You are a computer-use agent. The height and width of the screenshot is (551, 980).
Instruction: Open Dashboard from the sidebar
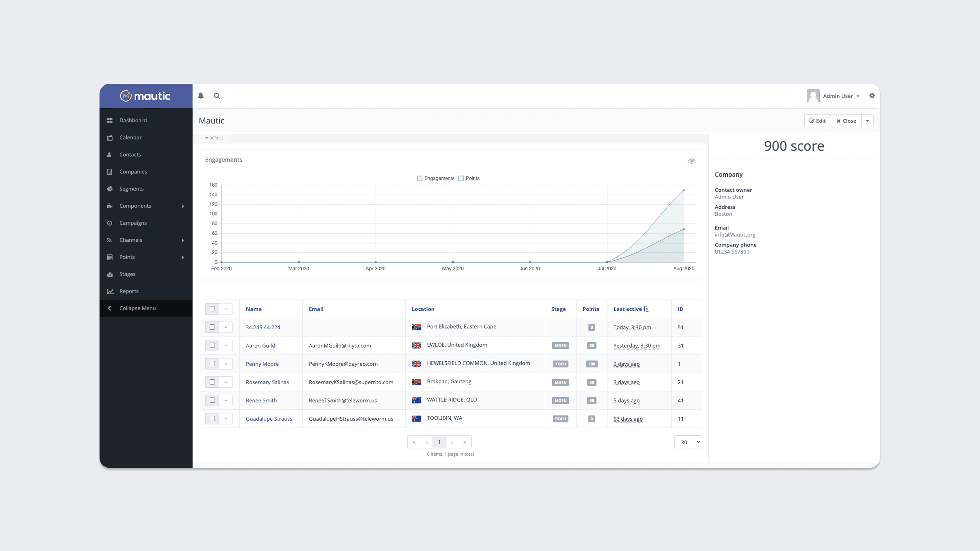coord(146,121)
